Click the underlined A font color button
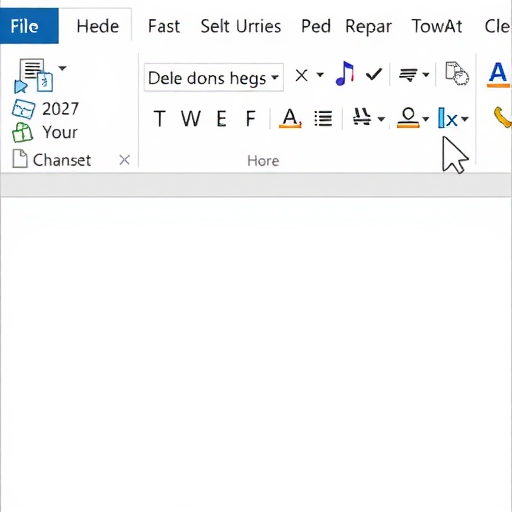This screenshot has height=512, width=512. [x=290, y=119]
